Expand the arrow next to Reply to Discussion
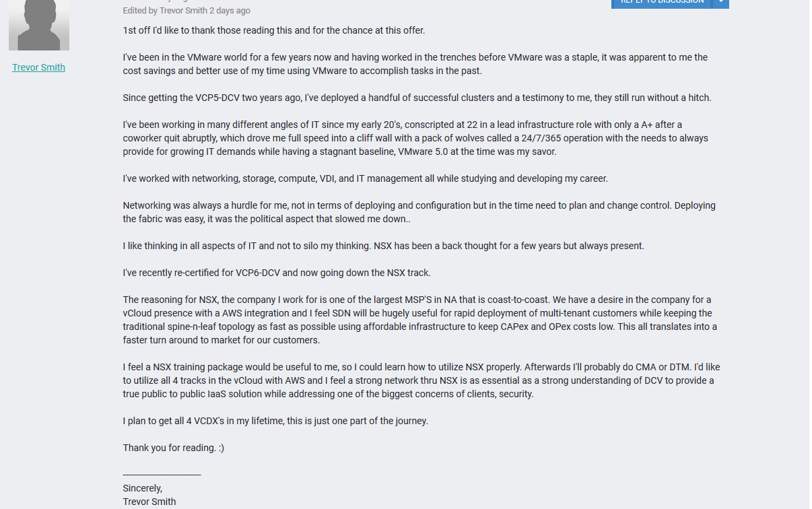The image size is (812, 509). (720, 3)
